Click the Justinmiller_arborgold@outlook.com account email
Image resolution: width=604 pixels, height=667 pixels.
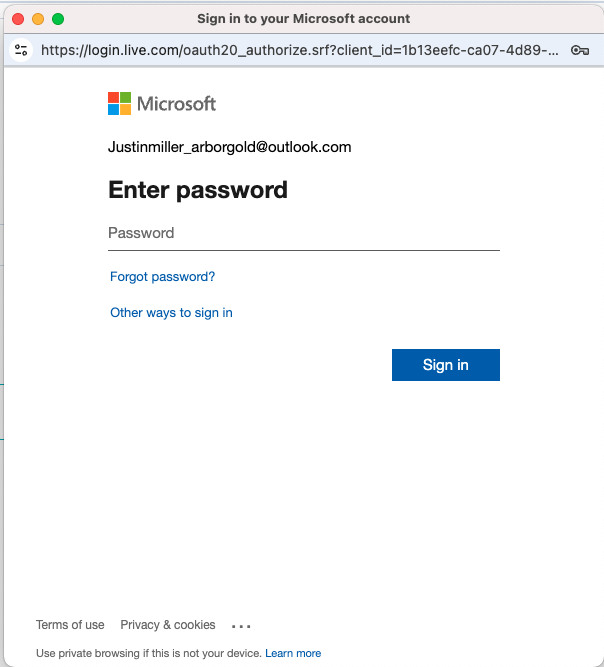[230, 147]
